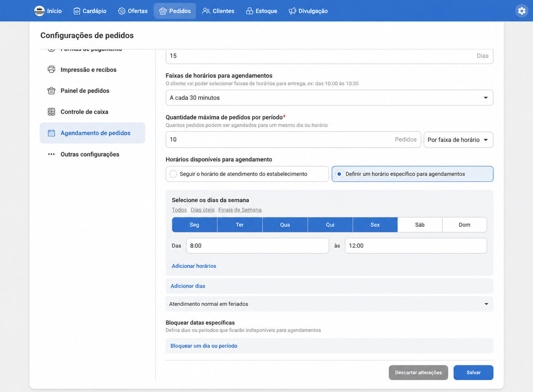Image resolution: width=533 pixels, height=392 pixels.
Task: Open the settings gear icon
Action: [522, 11]
